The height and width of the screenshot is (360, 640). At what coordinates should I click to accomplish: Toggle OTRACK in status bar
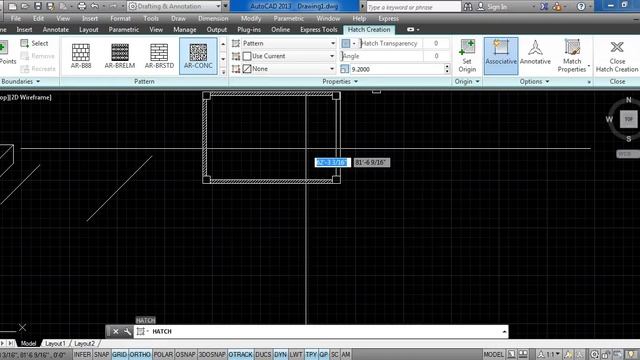[240, 355]
